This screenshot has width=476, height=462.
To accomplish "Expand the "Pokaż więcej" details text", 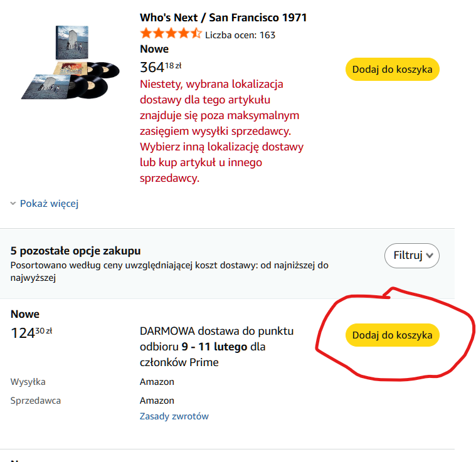I will click(49, 203).
